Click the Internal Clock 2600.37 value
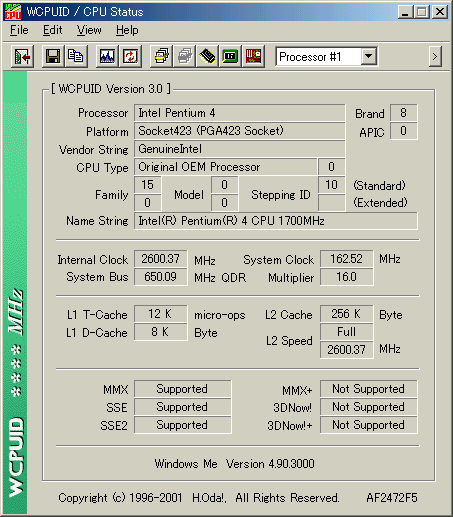This screenshot has height=517, width=453. (x=161, y=259)
